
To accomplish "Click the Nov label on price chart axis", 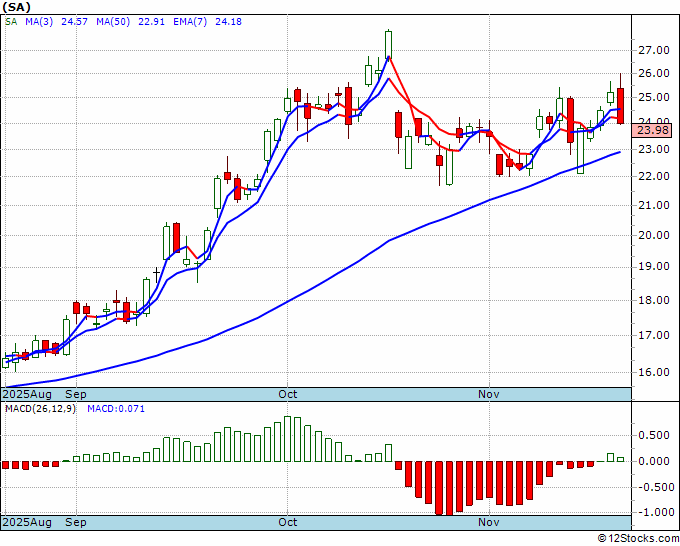I will [489, 394].
